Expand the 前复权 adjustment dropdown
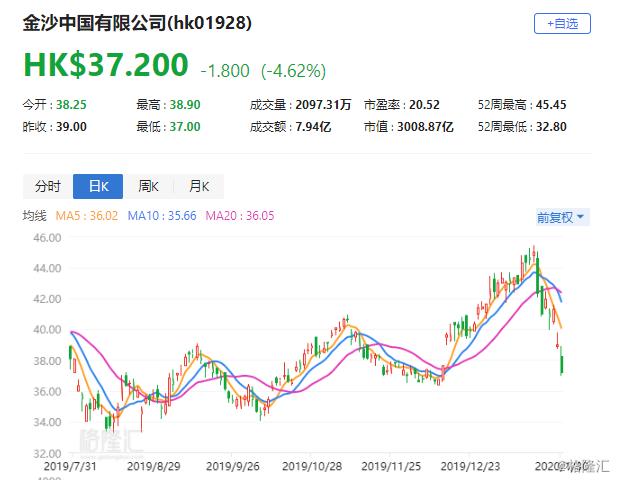 pyautogui.click(x=563, y=217)
